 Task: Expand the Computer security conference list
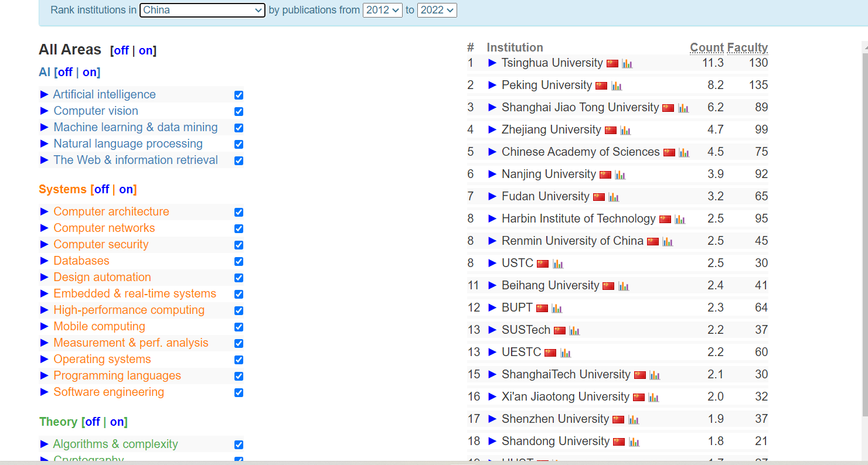(44, 244)
